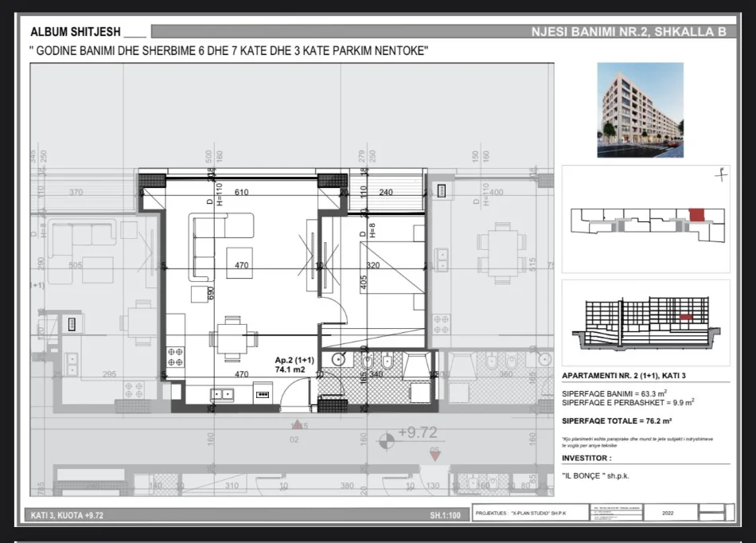Click the building rendering thumbnail image
The image size is (756, 543).
tap(640, 110)
